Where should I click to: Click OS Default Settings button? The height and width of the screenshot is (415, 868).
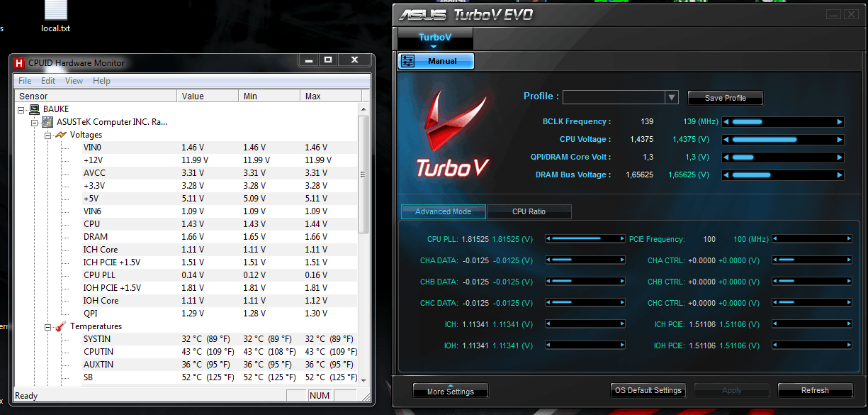[648, 390]
